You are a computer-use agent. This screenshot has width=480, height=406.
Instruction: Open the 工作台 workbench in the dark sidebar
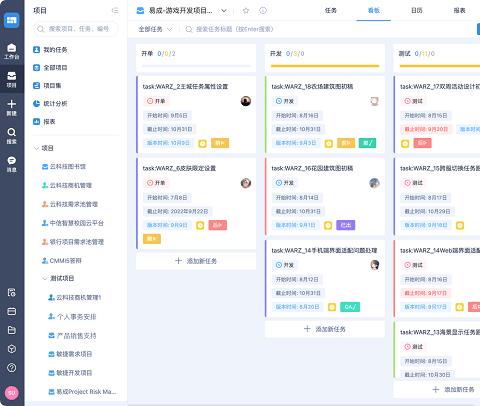click(12, 51)
